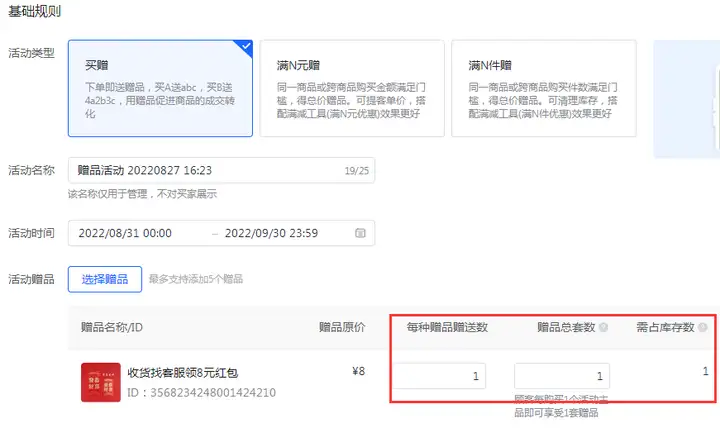Click the help icon beside 赠品总套数
Viewport: 720px width, 428px height.
tap(603, 327)
